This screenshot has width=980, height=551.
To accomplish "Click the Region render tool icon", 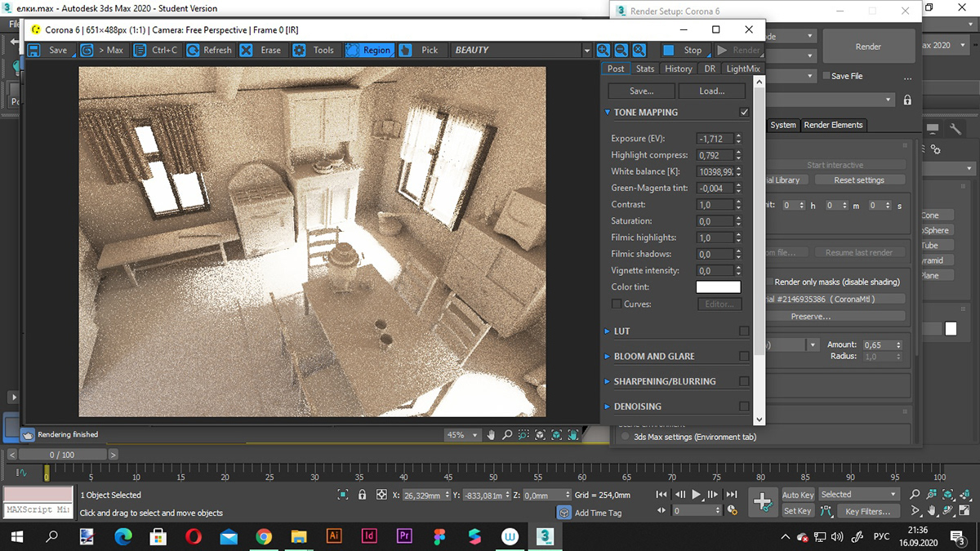I will tap(352, 51).
